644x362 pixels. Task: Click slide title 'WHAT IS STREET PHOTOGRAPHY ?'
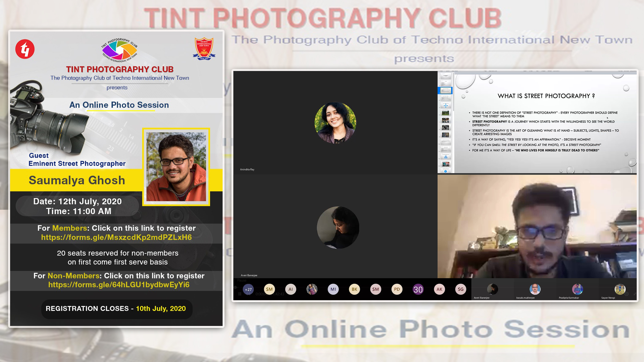[546, 96]
